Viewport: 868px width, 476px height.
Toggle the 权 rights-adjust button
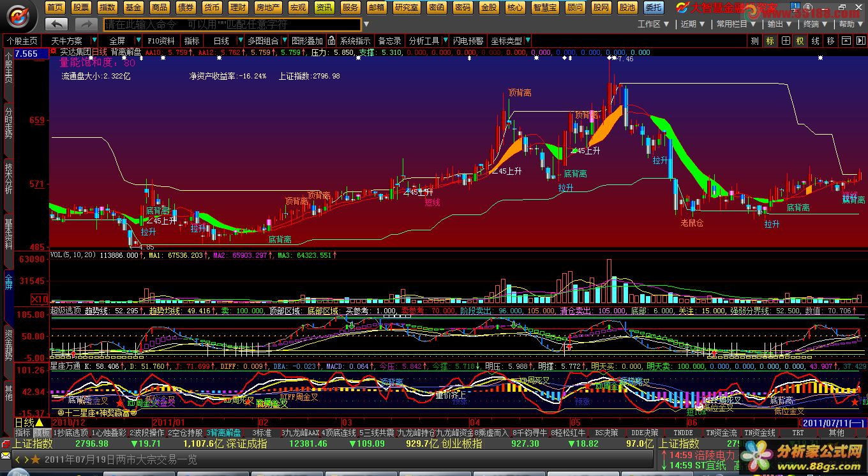pos(800,41)
